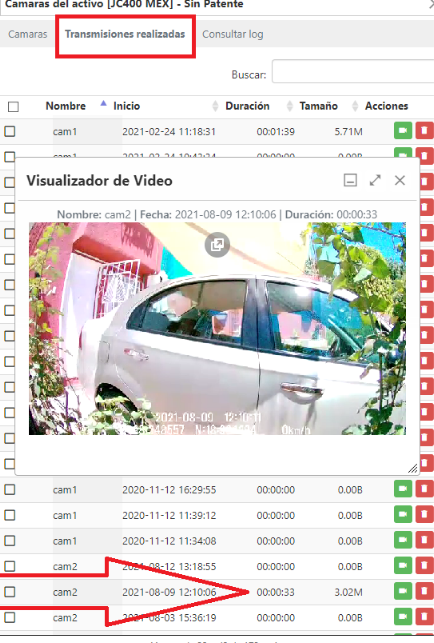Select the 00:01:39 duration cell
Viewport: 434px width, 643px height.
pos(276,132)
